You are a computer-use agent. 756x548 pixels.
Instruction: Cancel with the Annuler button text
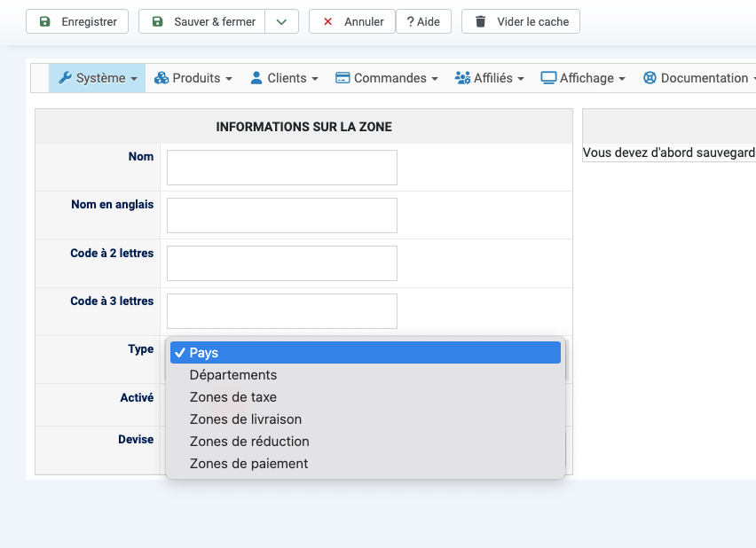[364, 21]
